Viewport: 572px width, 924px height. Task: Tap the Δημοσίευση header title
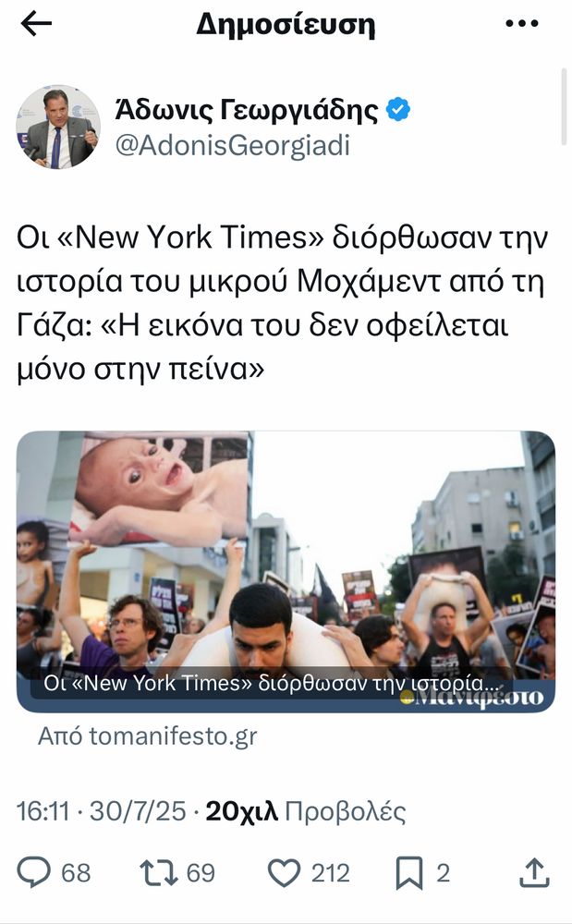[286, 24]
